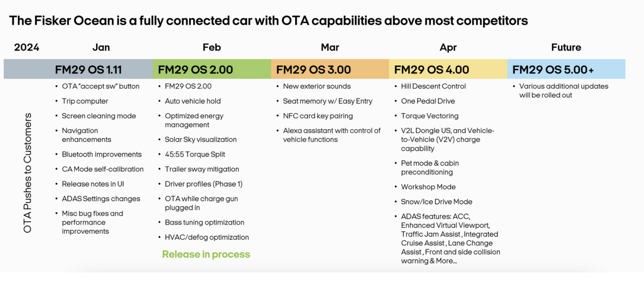This screenshot has height=290, width=644.
Task: Click the blue FM29 OS 5.00+ header
Action: [566, 69]
